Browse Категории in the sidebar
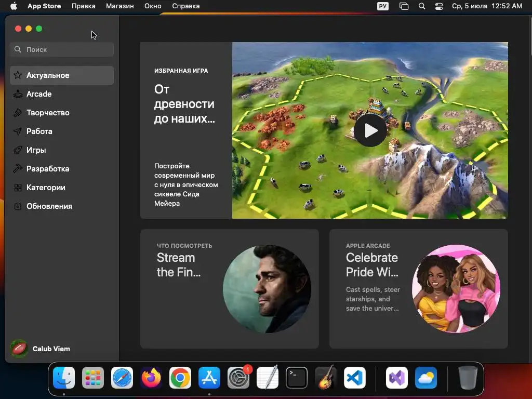 pyautogui.click(x=62, y=188)
